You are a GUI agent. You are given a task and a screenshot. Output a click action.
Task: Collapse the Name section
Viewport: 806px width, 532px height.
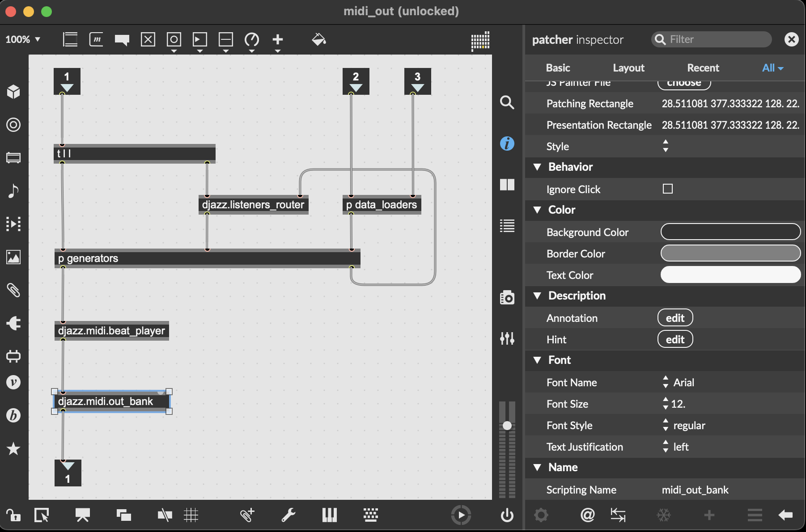click(537, 468)
